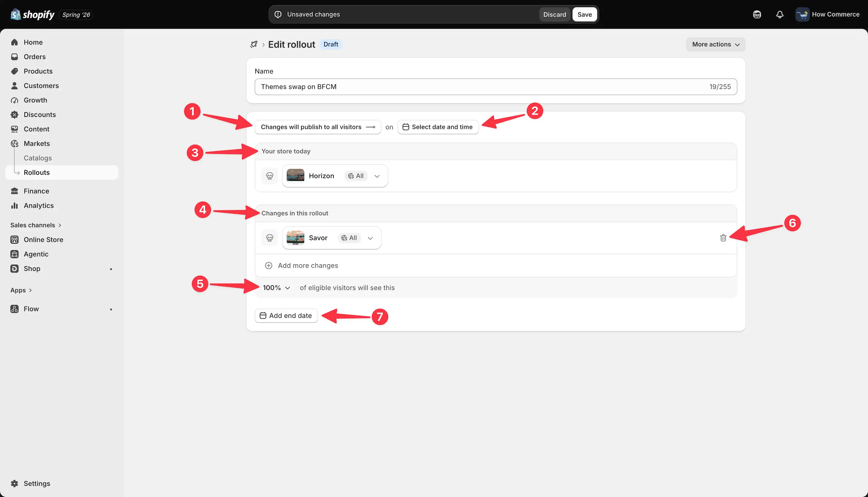Open Growth in sidebar
This screenshot has width=868, height=497.
click(x=62, y=100)
